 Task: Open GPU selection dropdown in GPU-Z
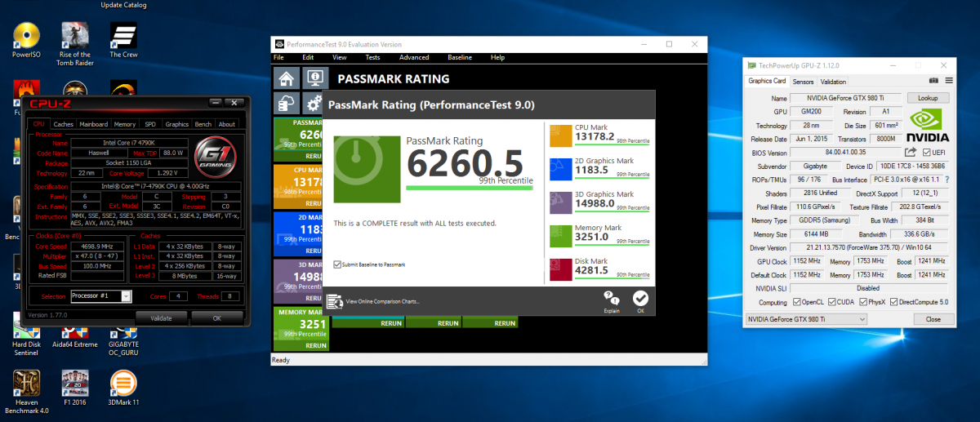pos(807,318)
